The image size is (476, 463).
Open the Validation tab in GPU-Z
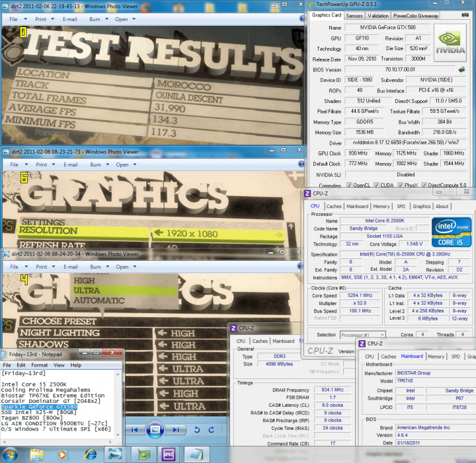pos(378,16)
